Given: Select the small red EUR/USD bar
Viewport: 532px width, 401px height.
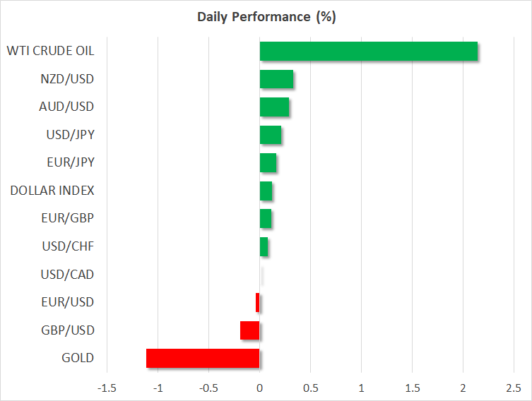Looking at the screenshot, I should (x=258, y=302).
